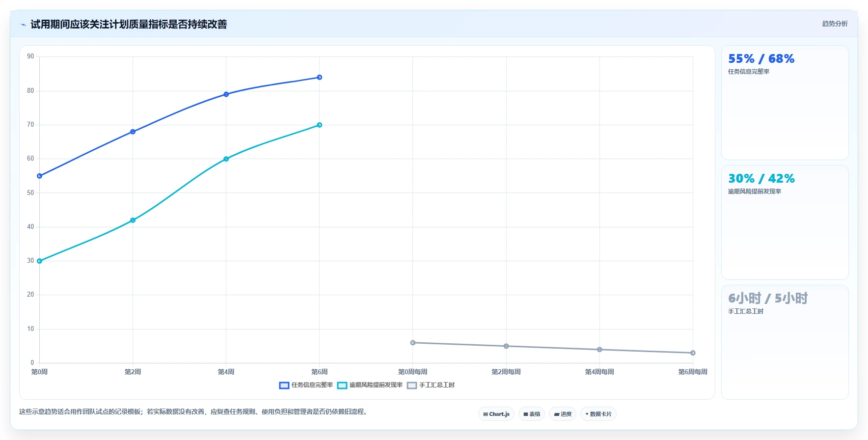
Task: Select the Chart.js pill button
Action: [496, 414]
